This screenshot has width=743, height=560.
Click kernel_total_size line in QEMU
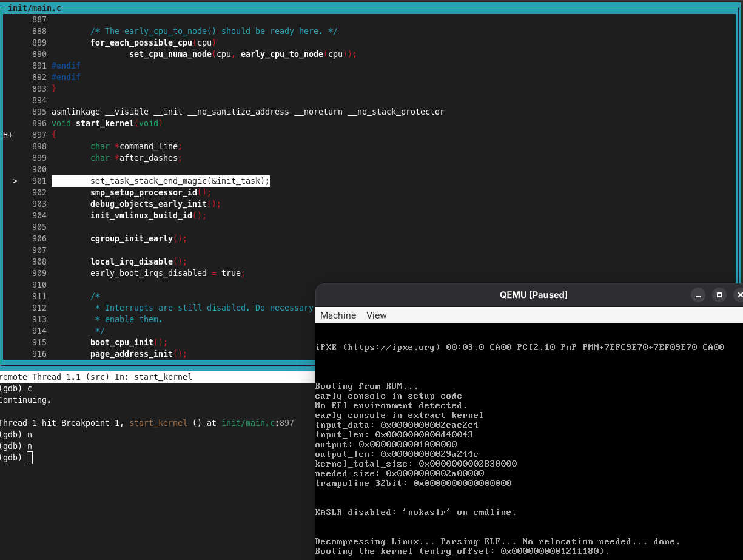click(416, 464)
